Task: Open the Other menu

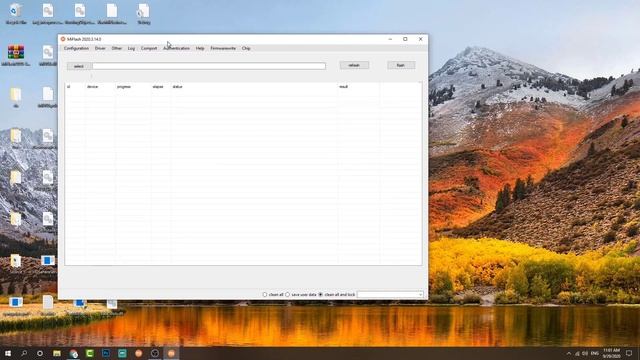Action: tap(117, 48)
